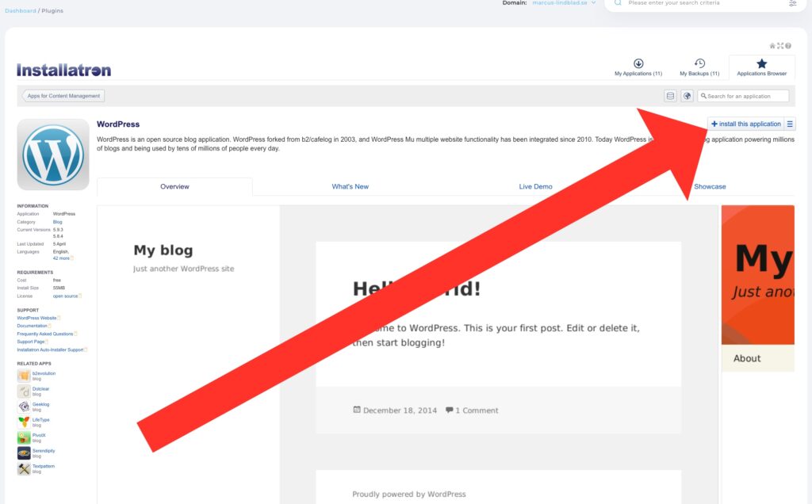Click the globe toolbar icon
The height and width of the screenshot is (504, 812).
[687, 96]
